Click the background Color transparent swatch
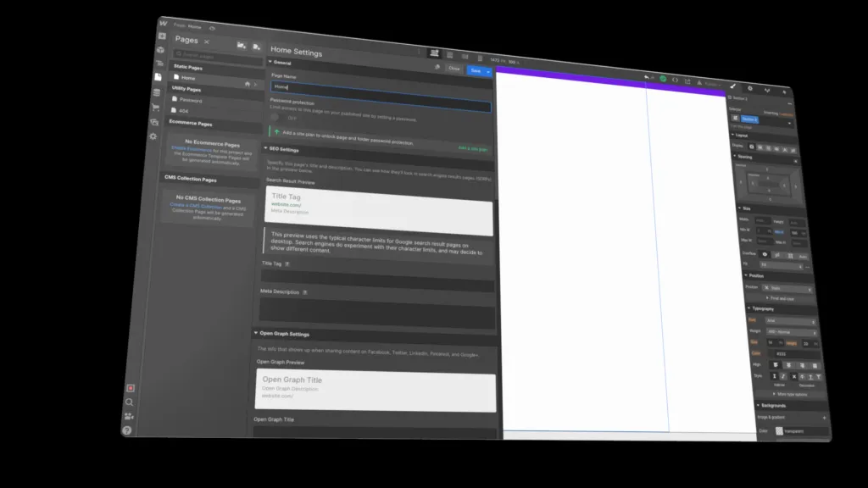 pyautogui.click(x=780, y=430)
